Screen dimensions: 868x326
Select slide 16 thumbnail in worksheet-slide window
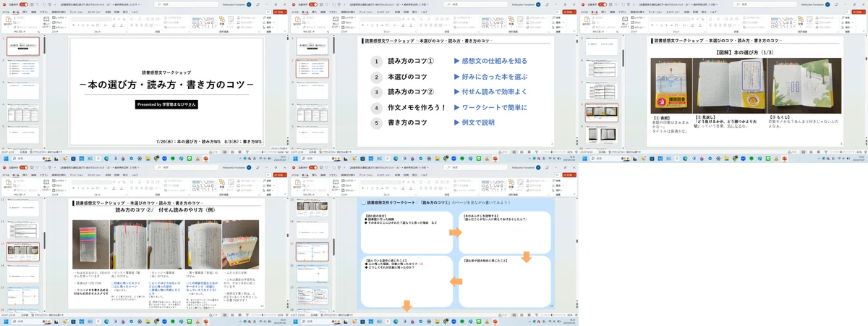click(312, 273)
